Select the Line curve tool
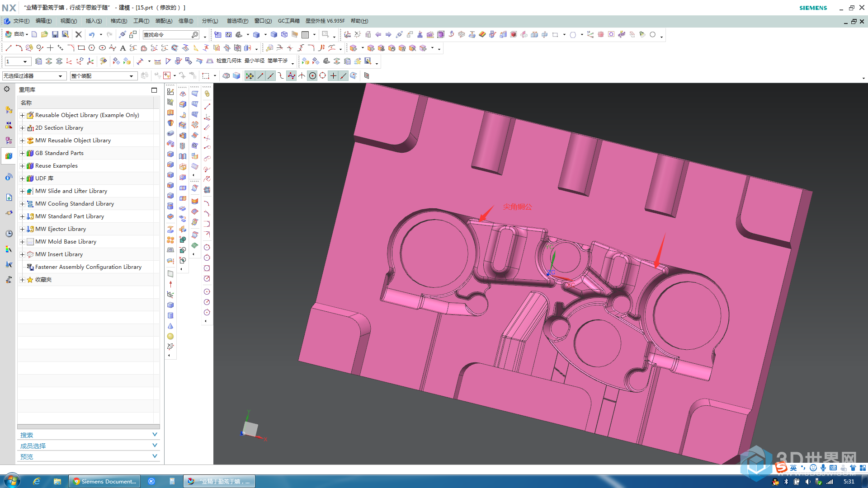 pos(9,48)
